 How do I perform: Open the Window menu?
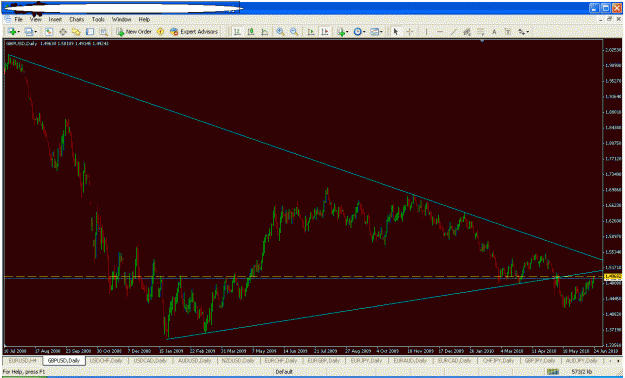(x=121, y=20)
